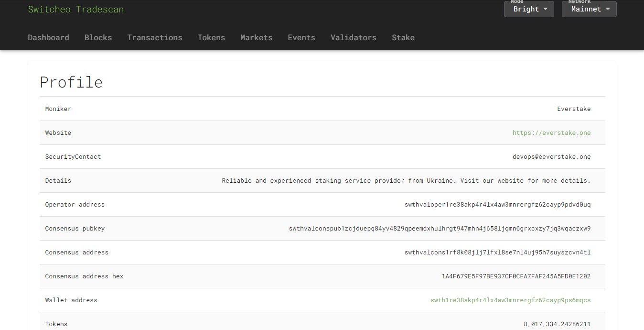This screenshot has width=644, height=330.
Task: Click the Tokens amount 8,017,334.24286211
Action: tap(557, 324)
